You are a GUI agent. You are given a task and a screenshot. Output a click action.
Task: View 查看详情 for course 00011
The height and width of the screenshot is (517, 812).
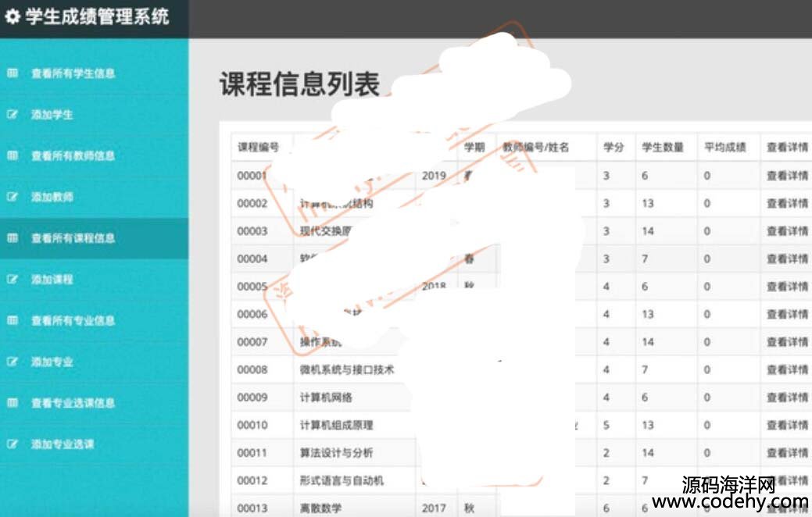(x=787, y=453)
